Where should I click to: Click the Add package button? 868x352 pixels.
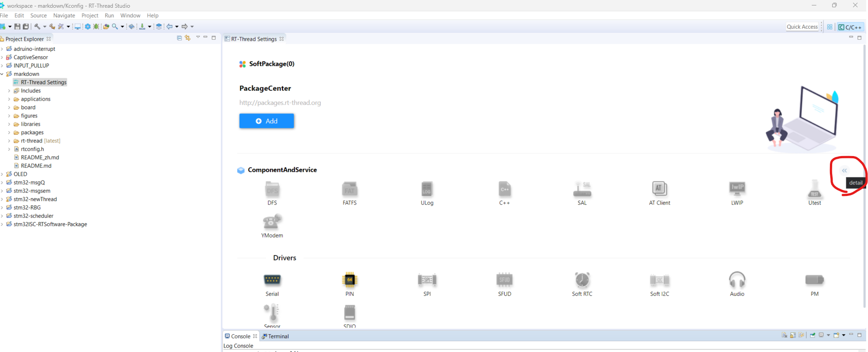267,121
